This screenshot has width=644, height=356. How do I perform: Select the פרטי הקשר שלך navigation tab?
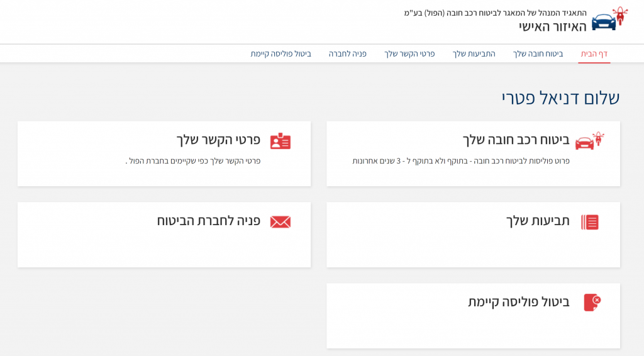pyautogui.click(x=409, y=54)
